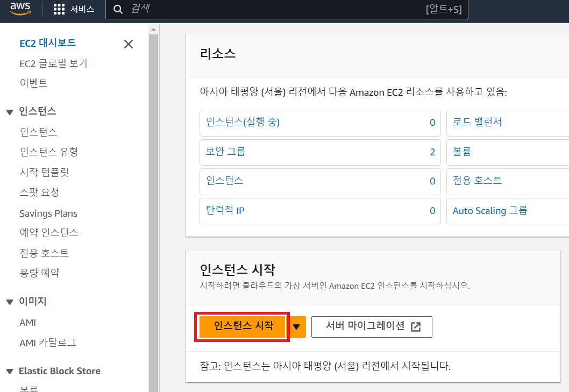Open 인스턴스 유형 in sidebar
The image size is (569, 392).
(48, 152)
